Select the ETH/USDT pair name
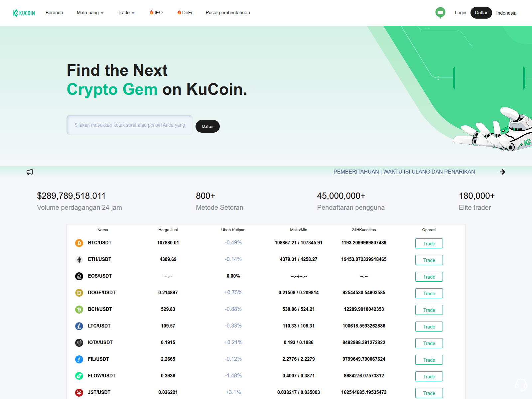The image size is (532, 399). coord(99,259)
